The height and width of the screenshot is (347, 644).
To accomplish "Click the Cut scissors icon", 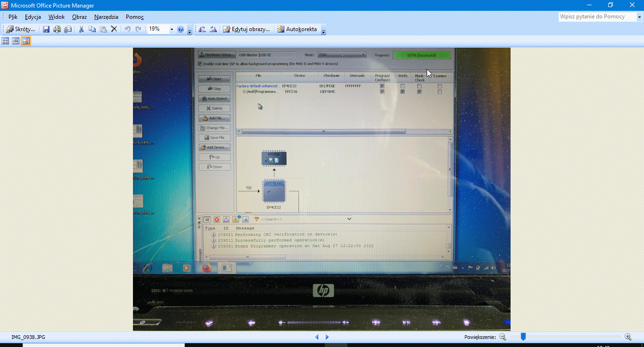I will (x=81, y=29).
